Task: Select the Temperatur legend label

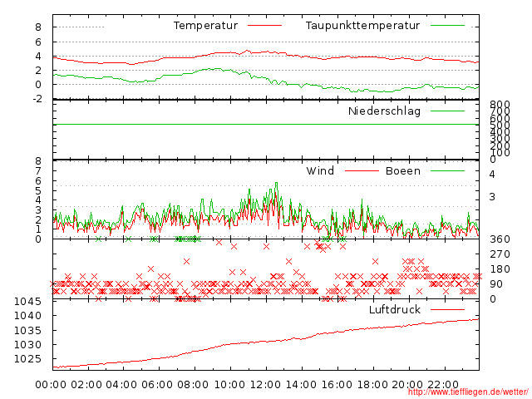Action: coord(205,26)
